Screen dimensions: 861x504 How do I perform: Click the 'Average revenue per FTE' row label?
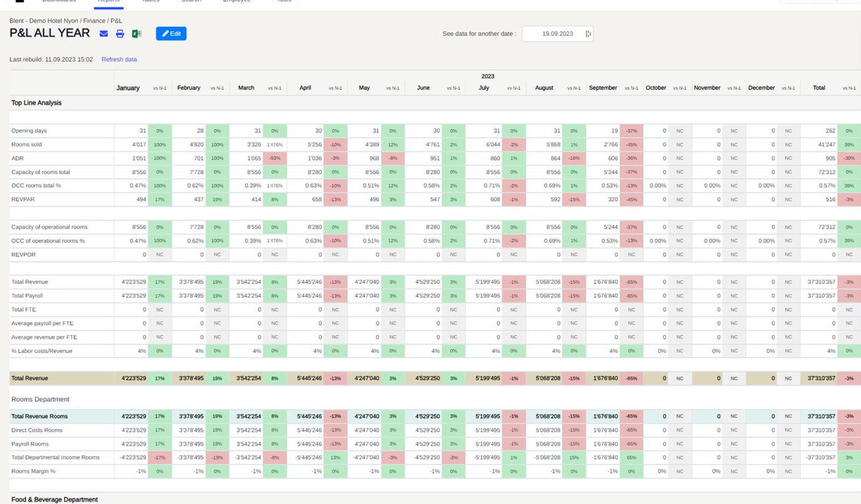point(44,337)
